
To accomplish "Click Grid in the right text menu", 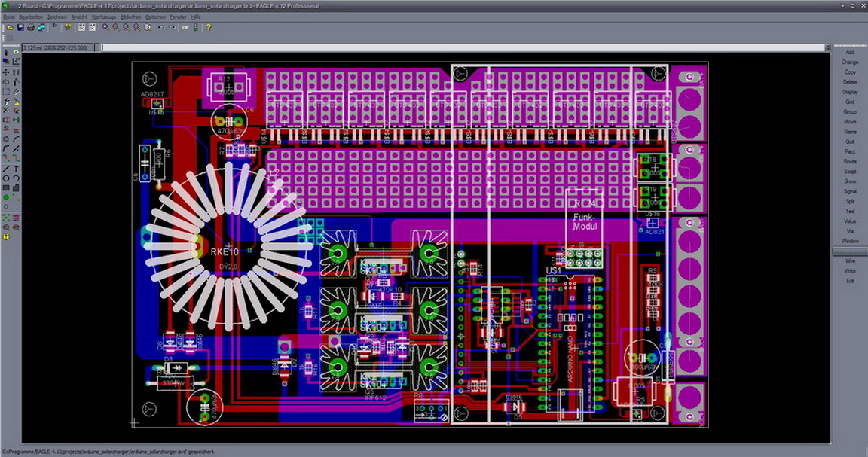I will 850,102.
